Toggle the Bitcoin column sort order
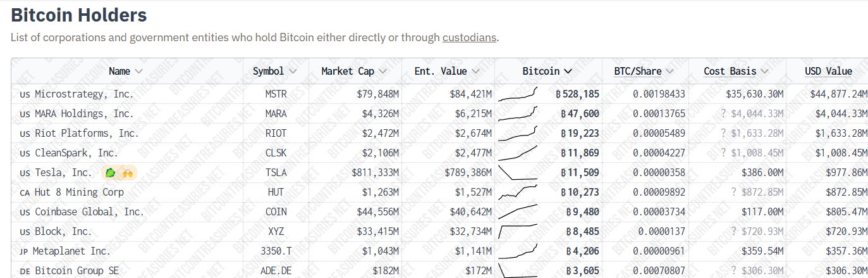868x278 pixels. point(547,71)
